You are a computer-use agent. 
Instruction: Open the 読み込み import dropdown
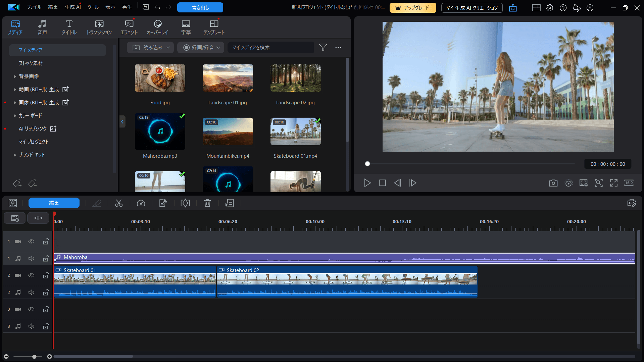(x=150, y=48)
